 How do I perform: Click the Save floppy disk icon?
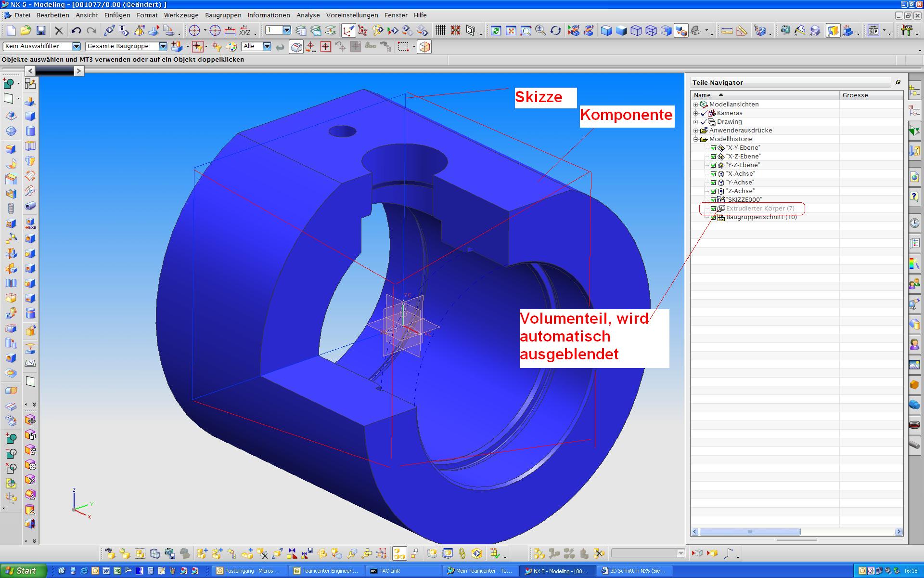click(41, 31)
